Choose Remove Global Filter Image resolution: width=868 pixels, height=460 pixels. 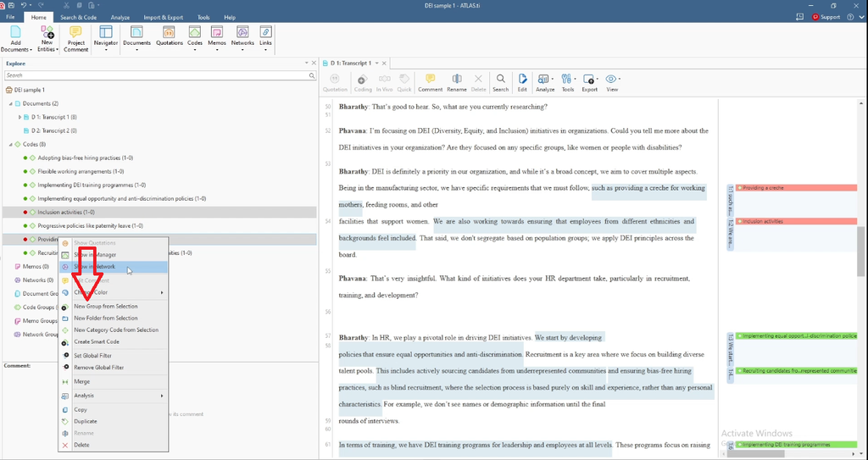[x=114, y=368]
